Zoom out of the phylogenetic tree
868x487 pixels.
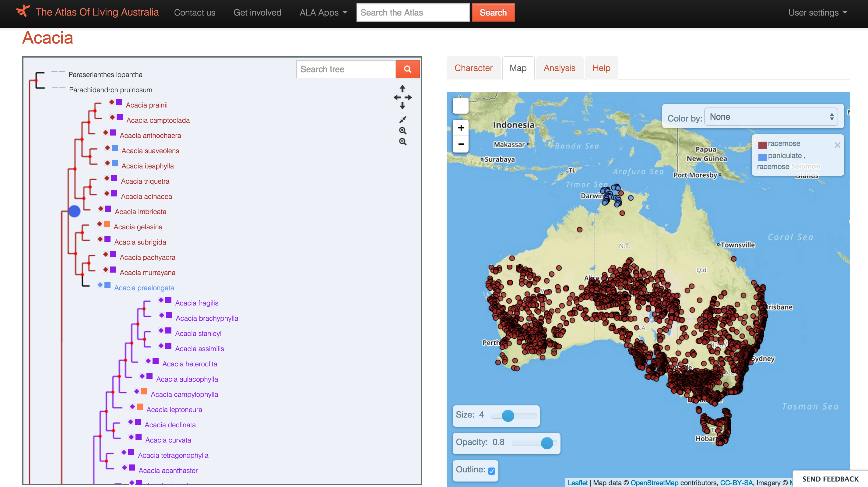click(x=403, y=142)
